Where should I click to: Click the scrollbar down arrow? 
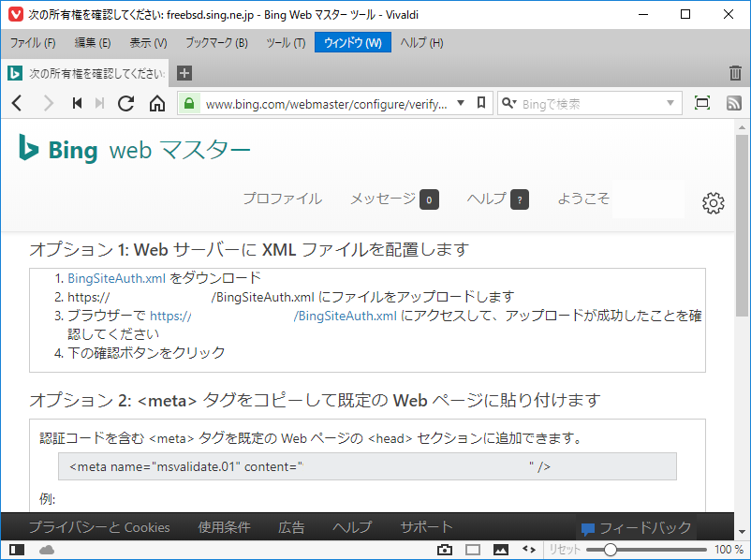coord(742,531)
